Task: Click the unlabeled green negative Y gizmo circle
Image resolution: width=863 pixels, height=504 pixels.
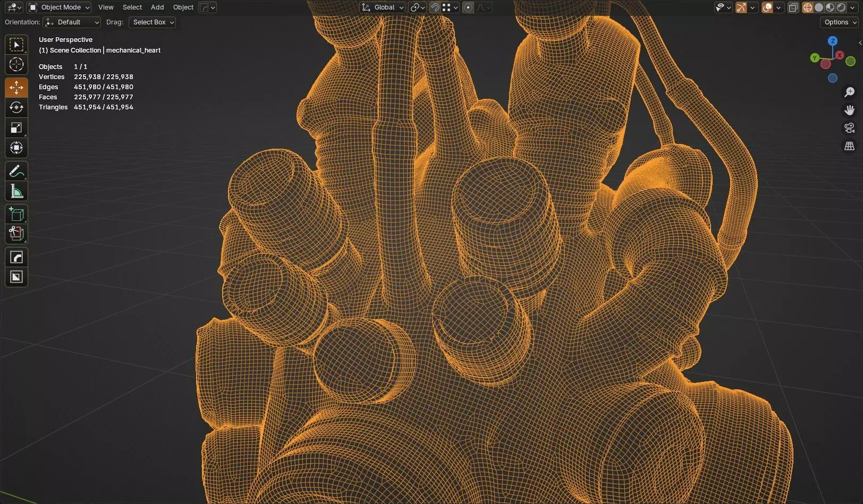Action: [851, 62]
